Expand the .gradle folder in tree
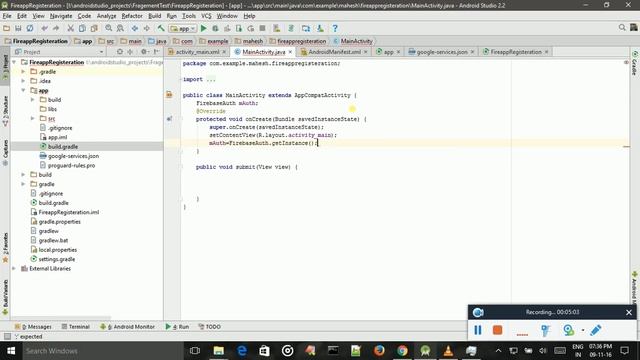This screenshot has width=640, height=360. click(23, 71)
